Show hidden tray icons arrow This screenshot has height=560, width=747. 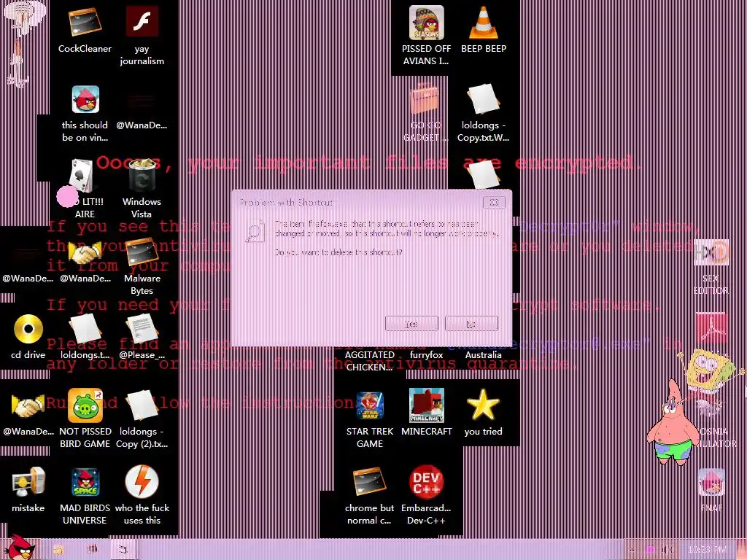coord(632,550)
